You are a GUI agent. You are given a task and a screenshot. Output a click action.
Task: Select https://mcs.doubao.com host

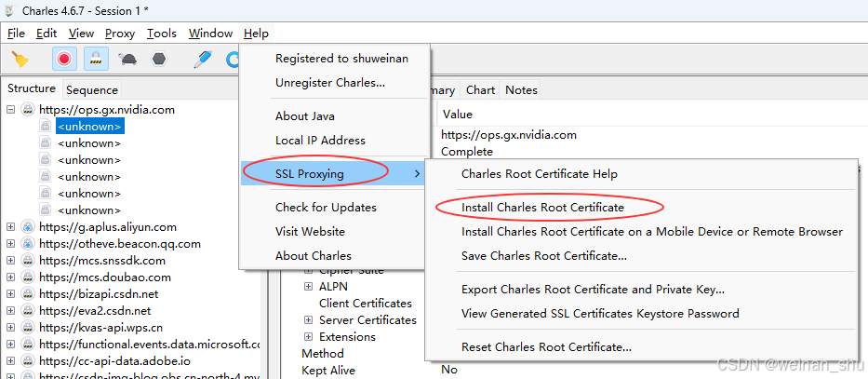pyautogui.click(x=104, y=277)
